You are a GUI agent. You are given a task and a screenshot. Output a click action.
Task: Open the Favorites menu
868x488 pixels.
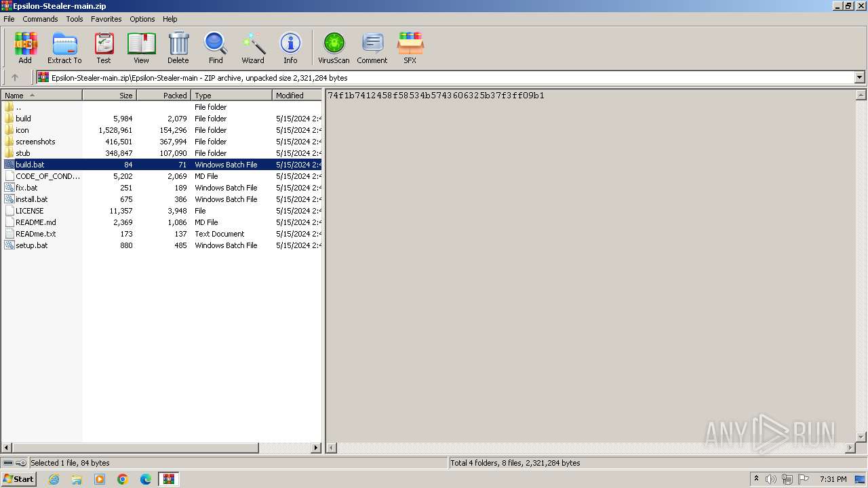(106, 19)
